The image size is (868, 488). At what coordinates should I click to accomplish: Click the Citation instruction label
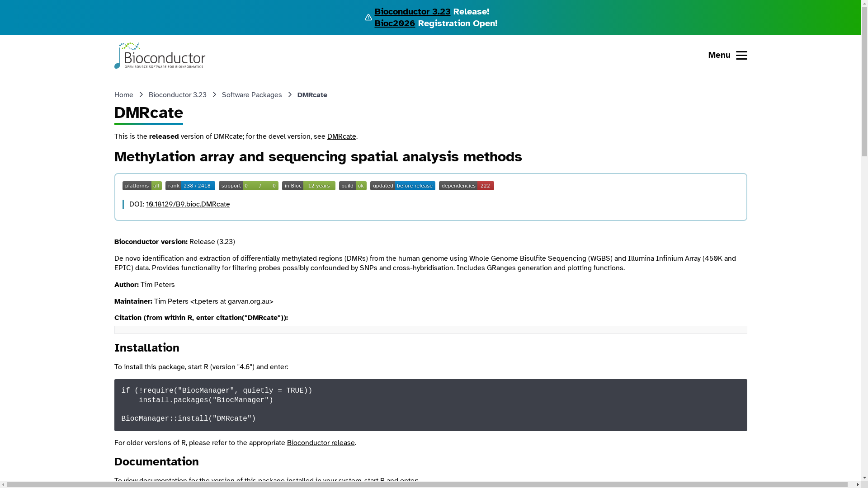click(x=201, y=318)
